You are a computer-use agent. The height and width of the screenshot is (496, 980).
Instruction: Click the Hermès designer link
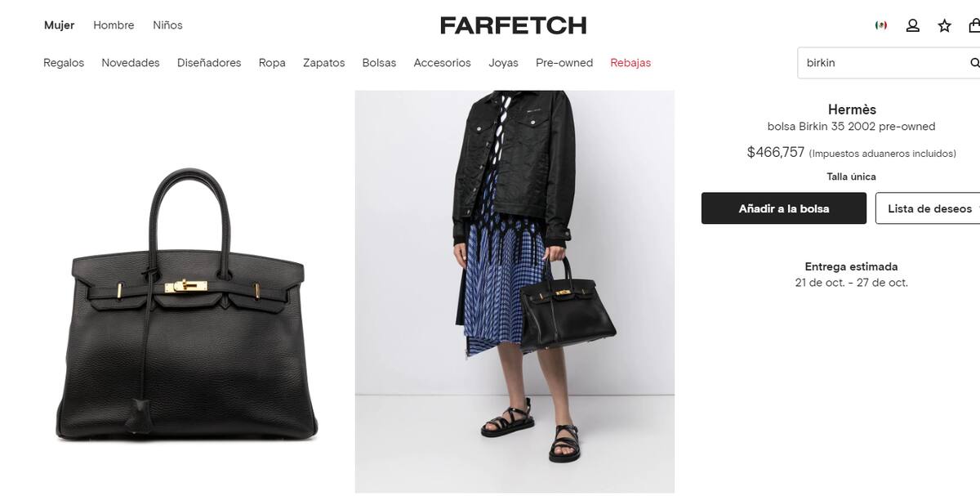(x=852, y=109)
